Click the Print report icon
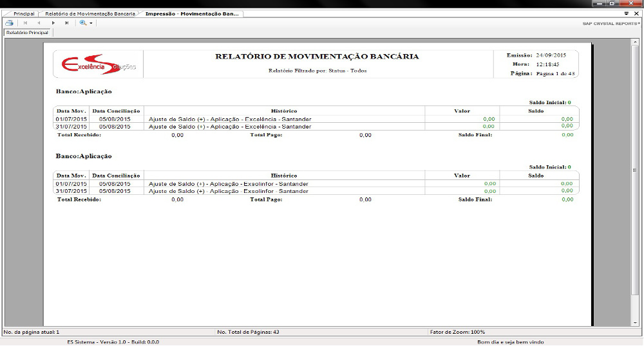644x346 pixels. click(10, 23)
